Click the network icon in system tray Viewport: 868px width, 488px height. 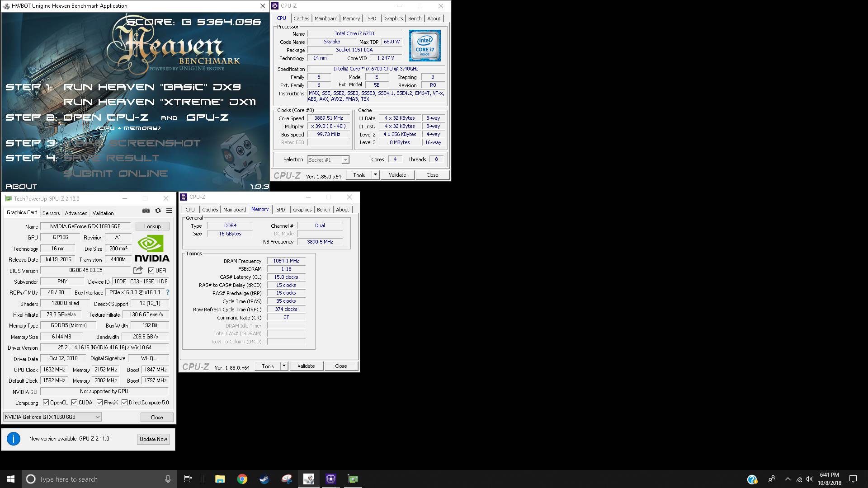(799, 479)
